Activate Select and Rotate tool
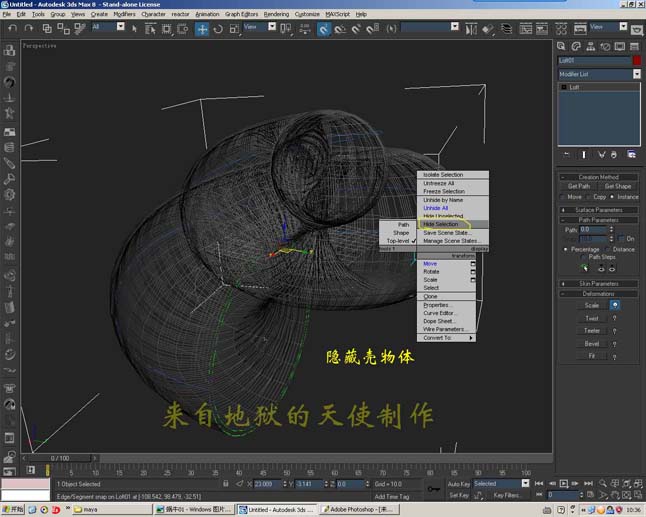This screenshot has height=517, width=646. [x=218, y=29]
